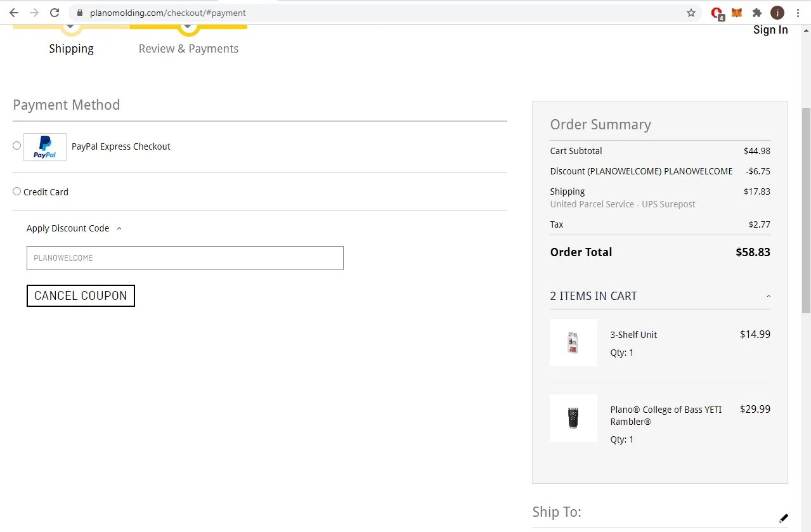Image resolution: width=811 pixels, height=532 pixels.
Task: Click the Tax amount $2.77
Action: coord(760,224)
